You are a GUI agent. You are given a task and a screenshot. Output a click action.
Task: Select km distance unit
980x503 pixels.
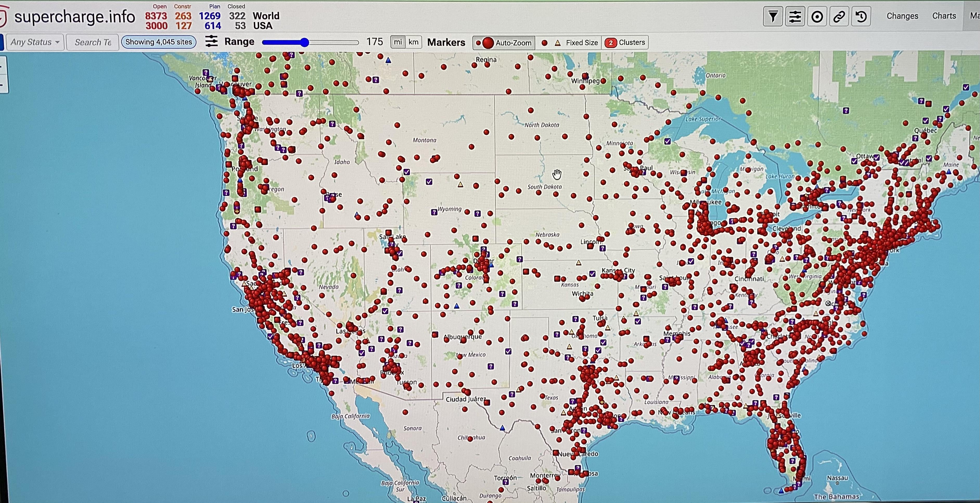click(x=414, y=42)
